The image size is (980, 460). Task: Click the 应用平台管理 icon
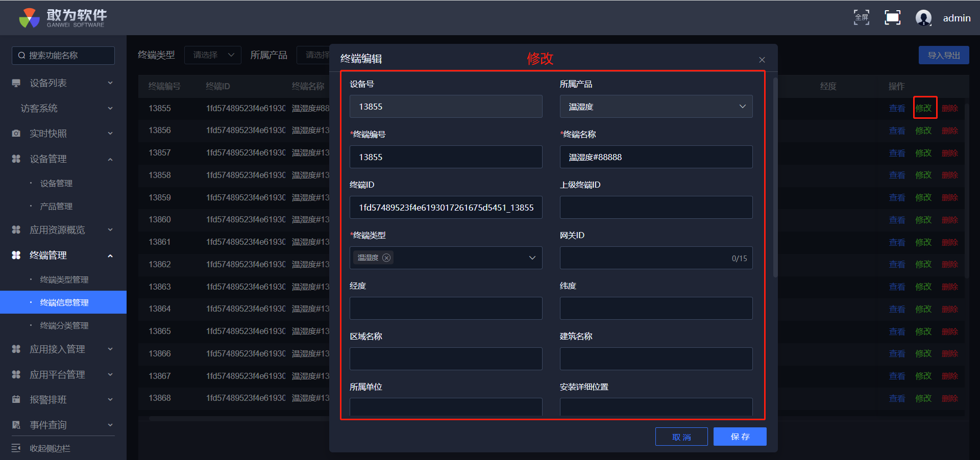(16, 375)
